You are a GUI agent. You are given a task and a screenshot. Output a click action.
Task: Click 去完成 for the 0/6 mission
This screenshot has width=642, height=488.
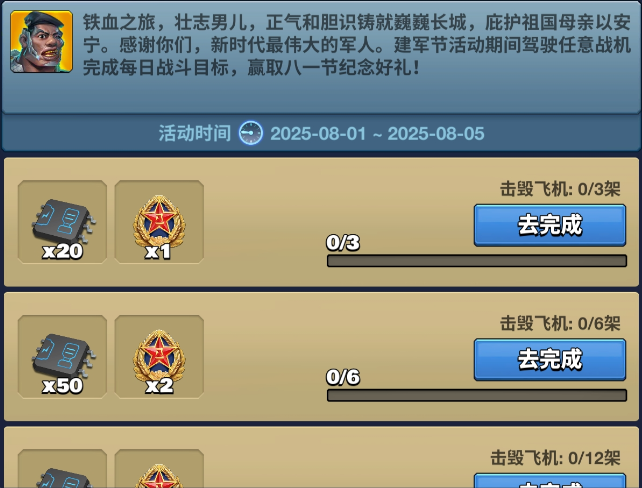click(x=550, y=359)
